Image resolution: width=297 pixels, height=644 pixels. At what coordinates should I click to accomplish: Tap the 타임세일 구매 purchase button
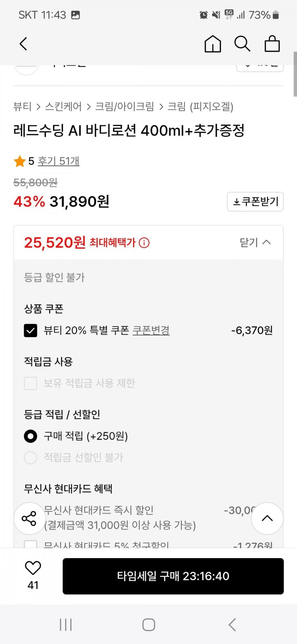(x=173, y=576)
